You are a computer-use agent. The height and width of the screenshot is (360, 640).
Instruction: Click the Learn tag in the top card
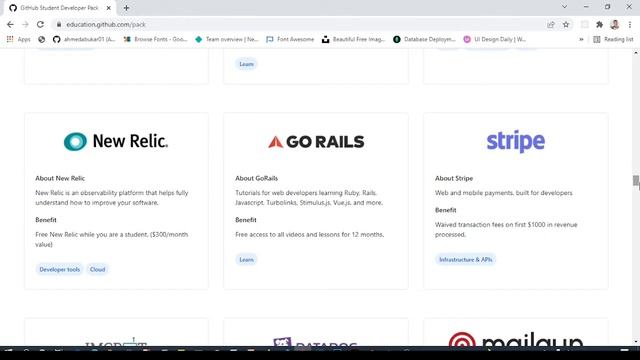(246, 64)
